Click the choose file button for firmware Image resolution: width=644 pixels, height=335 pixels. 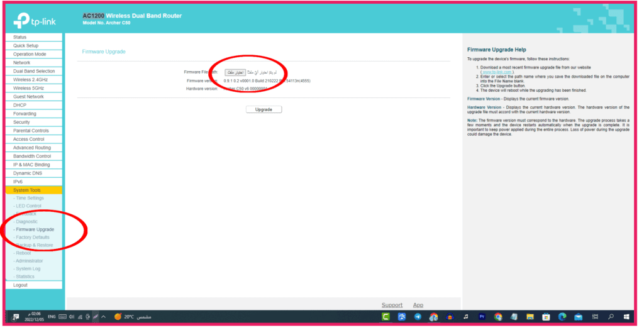point(235,72)
